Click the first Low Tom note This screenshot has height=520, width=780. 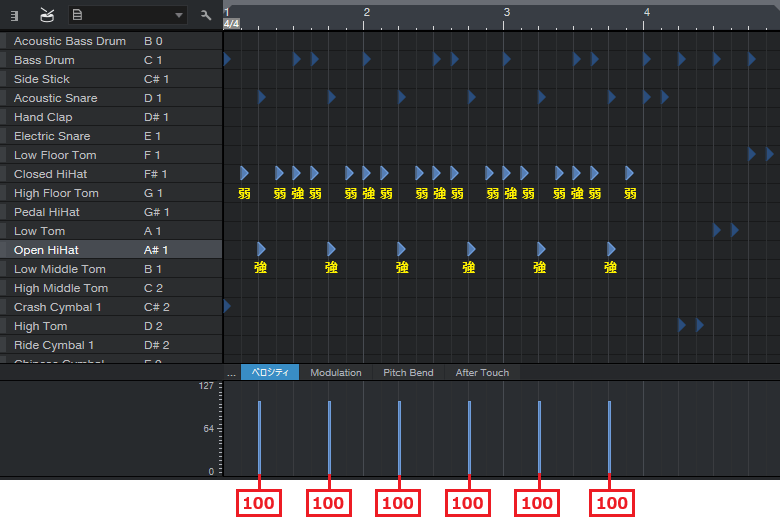pos(716,230)
